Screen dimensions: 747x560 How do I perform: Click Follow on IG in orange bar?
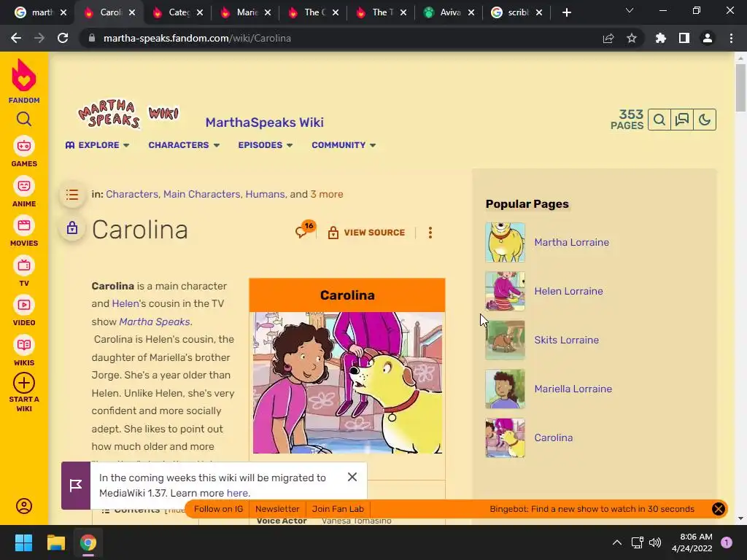click(x=218, y=508)
